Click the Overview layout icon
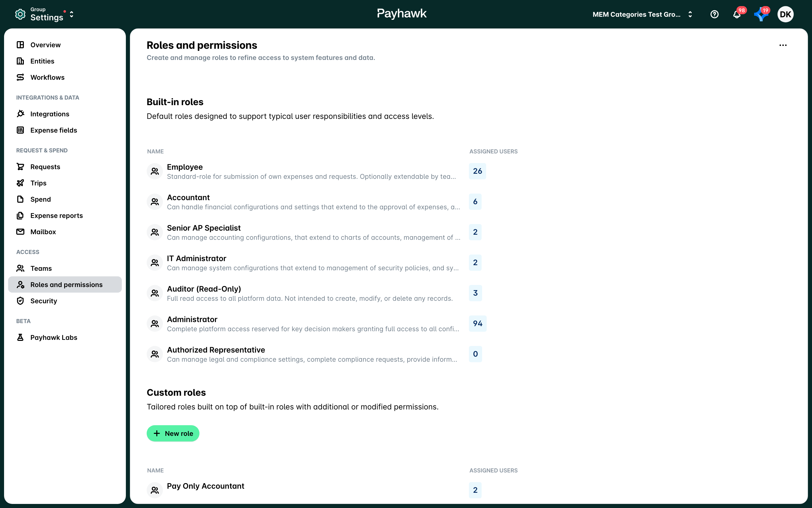Screen dimensions: 812x508 tap(21, 45)
